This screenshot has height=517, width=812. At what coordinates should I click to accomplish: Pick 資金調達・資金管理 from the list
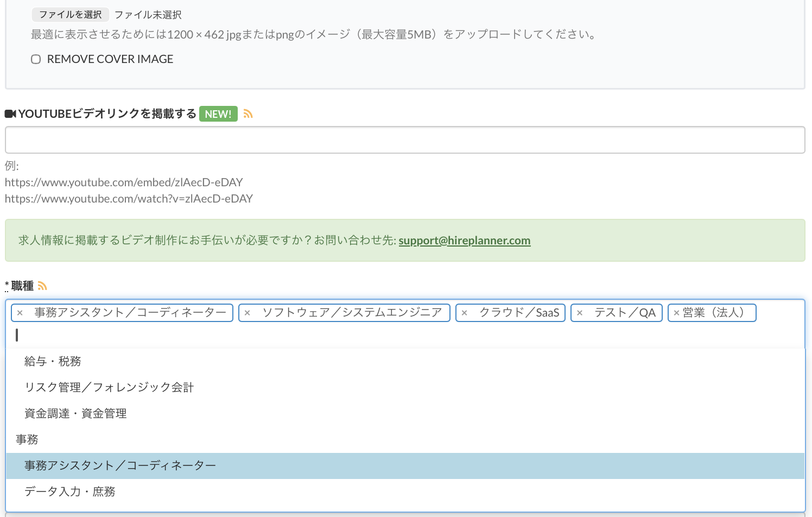point(75,414)
